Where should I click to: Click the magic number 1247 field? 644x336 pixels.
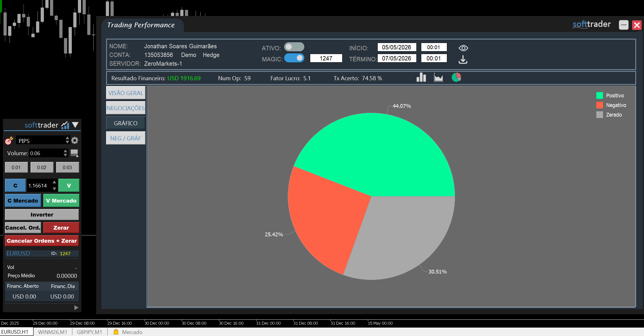point(326,58)
